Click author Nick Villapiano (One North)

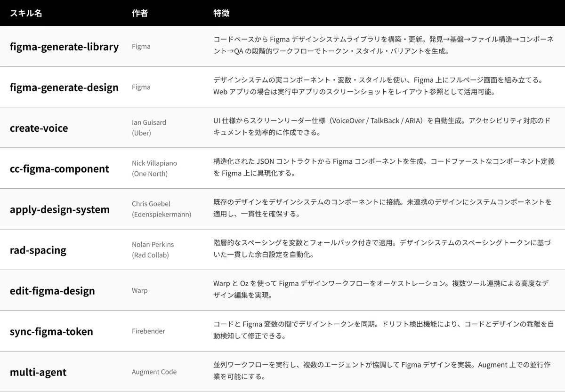[154, 168]
